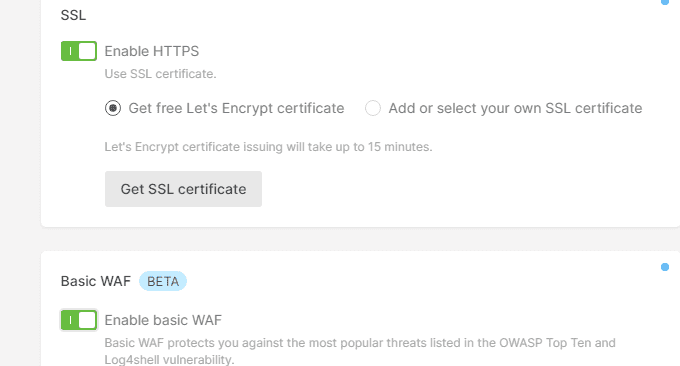
Task: Select the free Let's Encrypt certificate radio button
Action: pos(113,108)
